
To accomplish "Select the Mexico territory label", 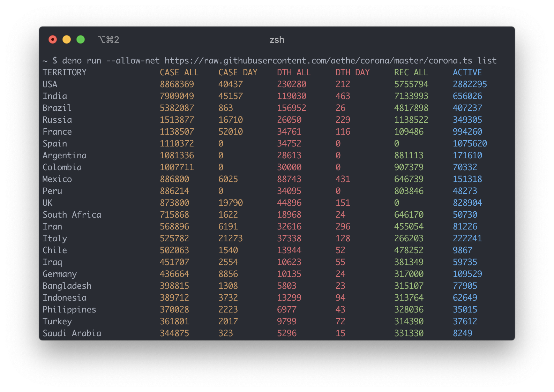I will [57, 179].
